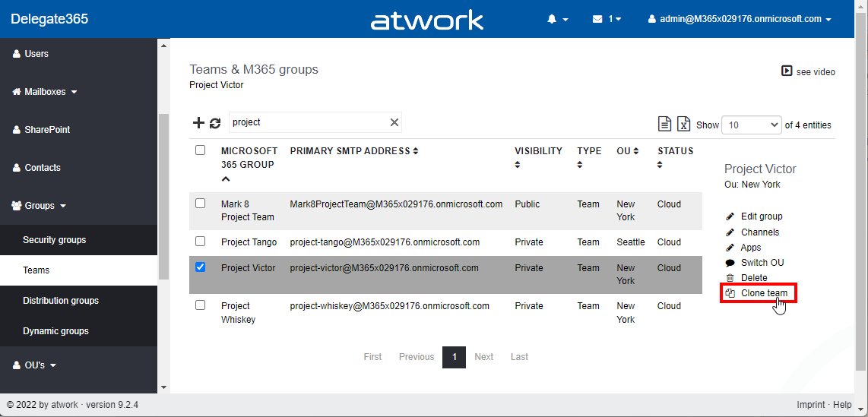Clear the search field with the X icon
Image resolution: width=868 pixels, height=417 pixels.
click(x=394, y=122)
